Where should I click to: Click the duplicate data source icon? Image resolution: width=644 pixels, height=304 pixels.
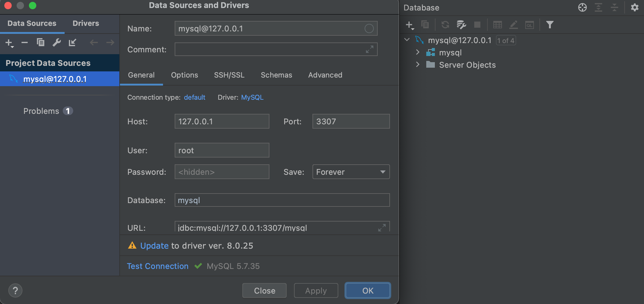click(x=41, y=42)
